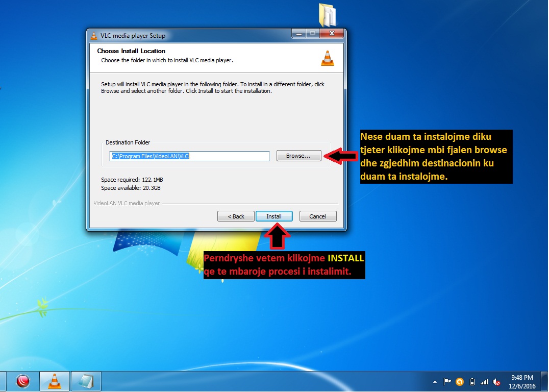Click the battery power tray icon
Viewport: 549px width, 392px height.
tap(472, 382)
